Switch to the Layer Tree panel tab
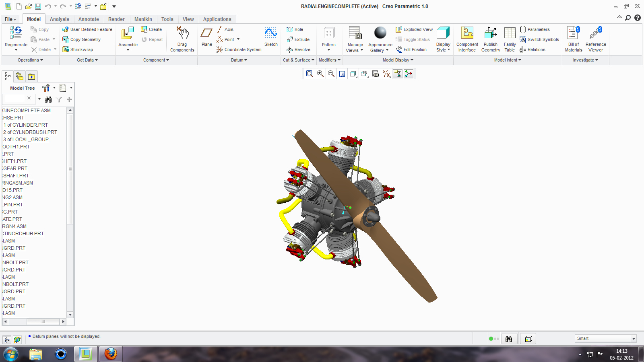This screenshot has width=644, height=362. coord(19,76)
